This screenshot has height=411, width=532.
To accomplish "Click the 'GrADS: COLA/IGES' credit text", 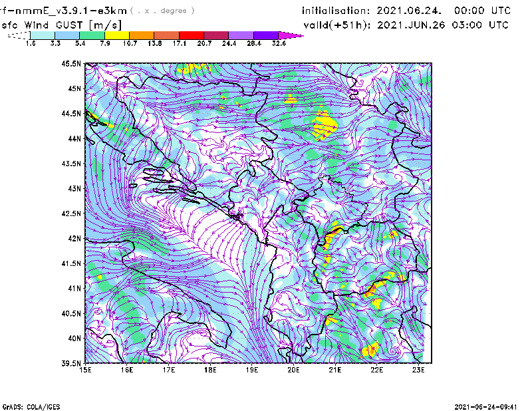I will (x=31, y=407).
